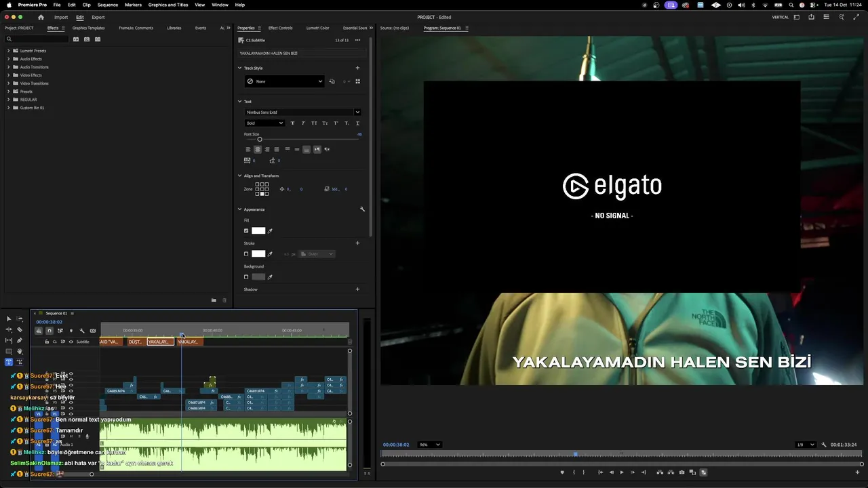Step back one frame in Program monitor
Image resolution: width=868 pixels, height=488 pixels.
point(611,472)
